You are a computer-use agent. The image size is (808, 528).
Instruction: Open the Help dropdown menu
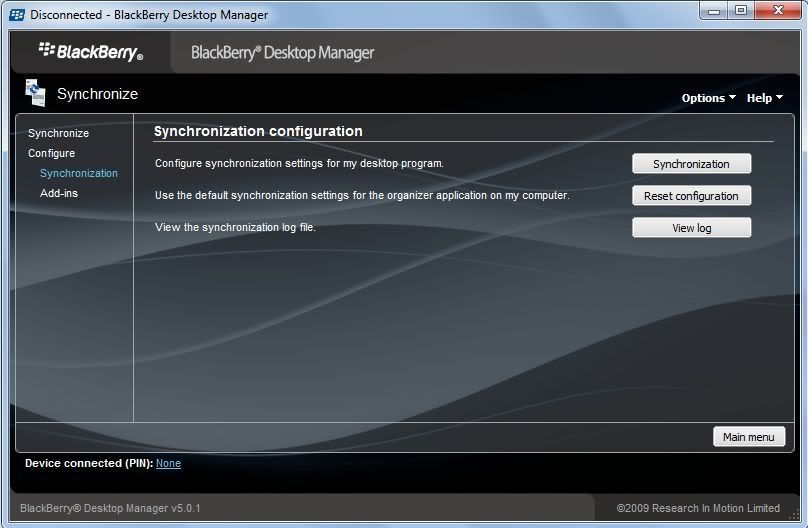pyautogui.click(x=765, y=98)
